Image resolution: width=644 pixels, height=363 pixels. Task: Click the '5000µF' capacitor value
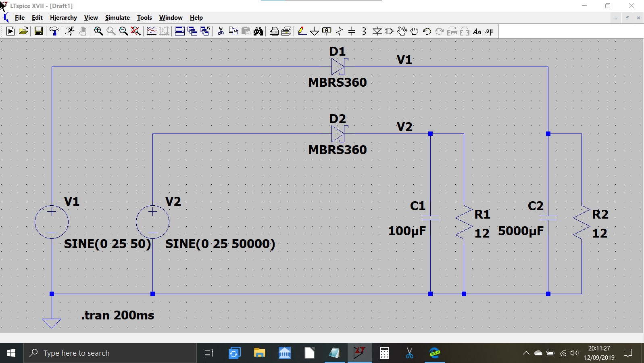pos(521,231)
